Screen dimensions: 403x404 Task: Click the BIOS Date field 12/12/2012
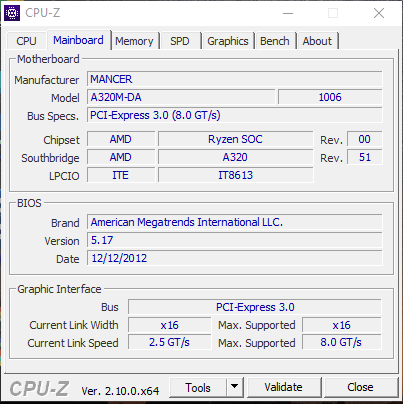click(x=235, y=258)
